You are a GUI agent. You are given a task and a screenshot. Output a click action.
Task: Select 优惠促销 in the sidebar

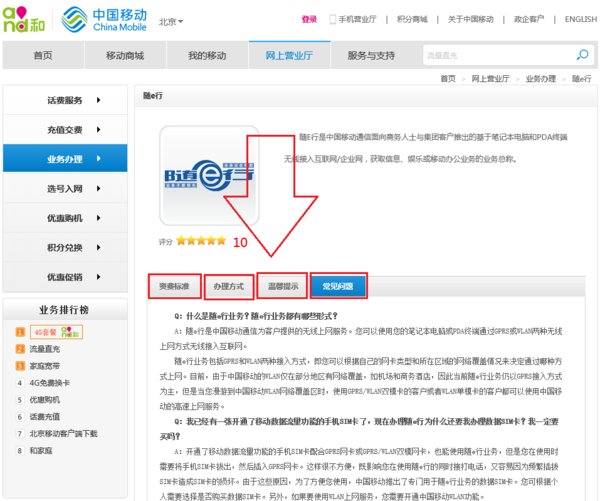65,277
